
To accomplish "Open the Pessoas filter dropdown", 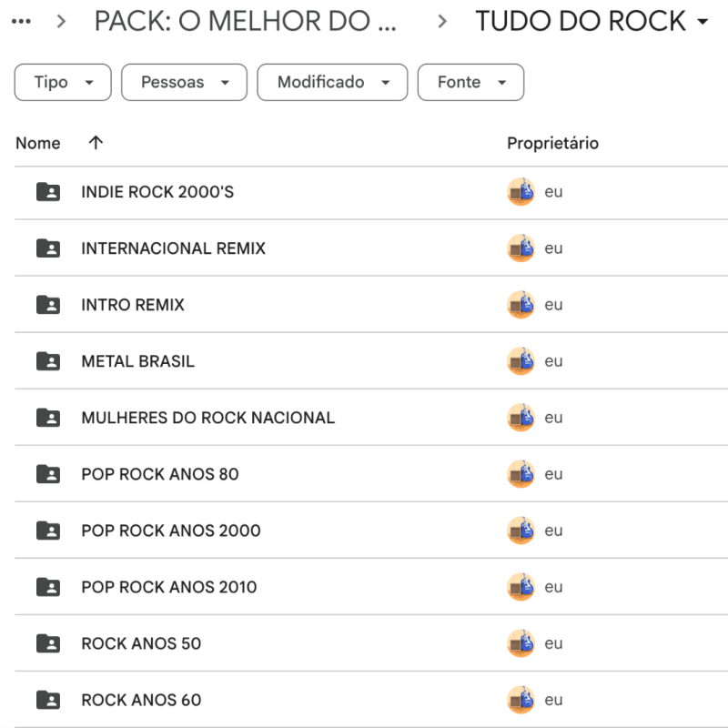I will pos(184,82).
